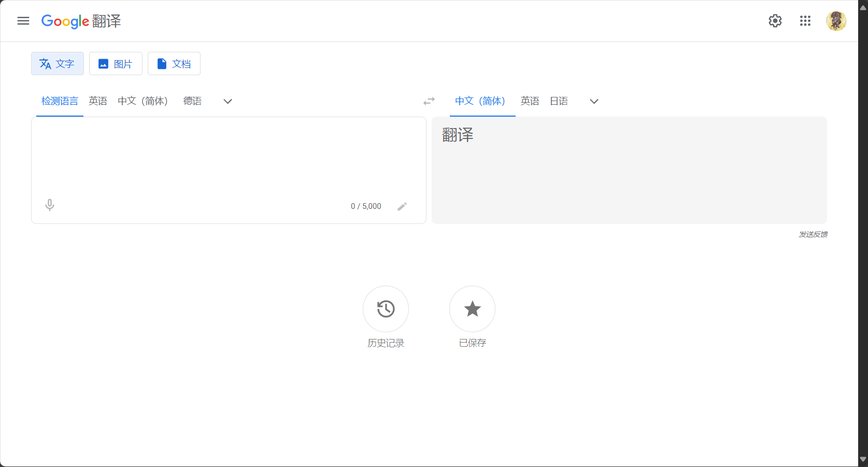The width and height of the screenshot is (868, 467).
Task: Click the scrollbar down arrow
Action: click(863, 460)
